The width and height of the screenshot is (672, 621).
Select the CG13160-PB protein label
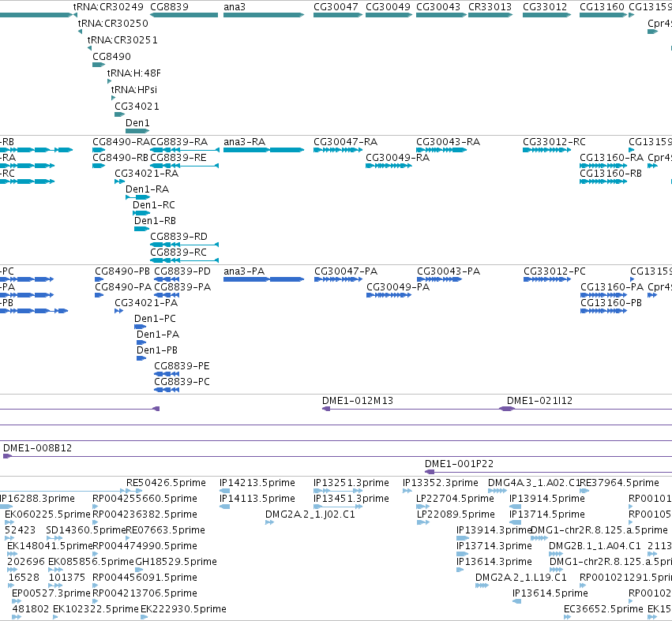click(x=611, y=303)
